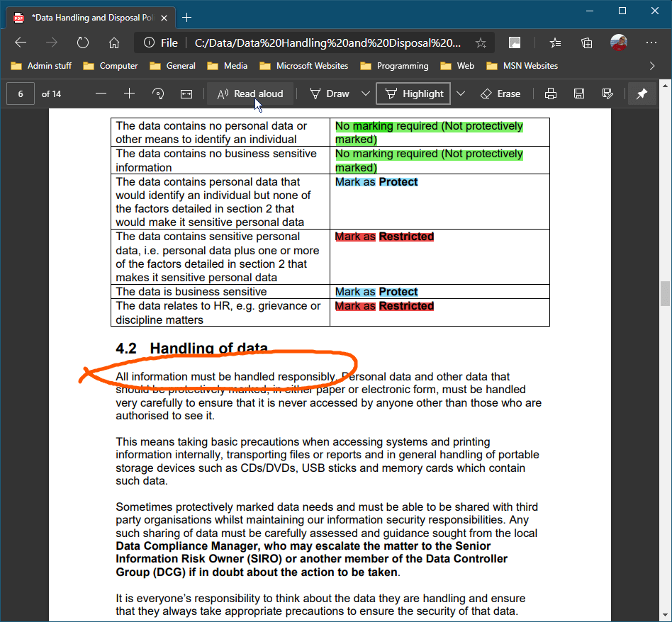Unpin the PDF toolbar
Screen dimensions: 672x622
tap(642, 93)
